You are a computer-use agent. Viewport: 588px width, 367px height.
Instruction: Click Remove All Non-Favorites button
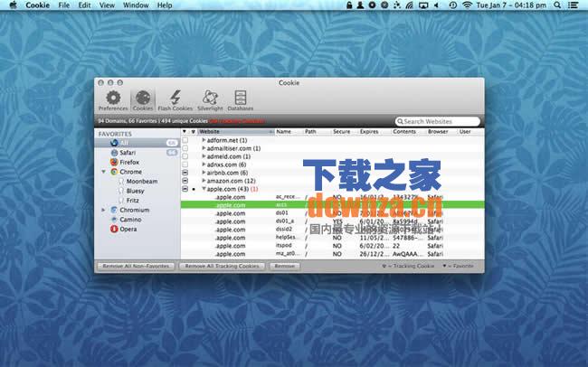pos(136,266)
